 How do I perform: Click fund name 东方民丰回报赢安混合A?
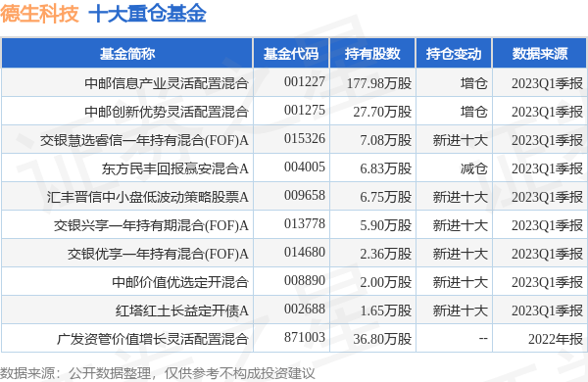click(x=175, y=168)
